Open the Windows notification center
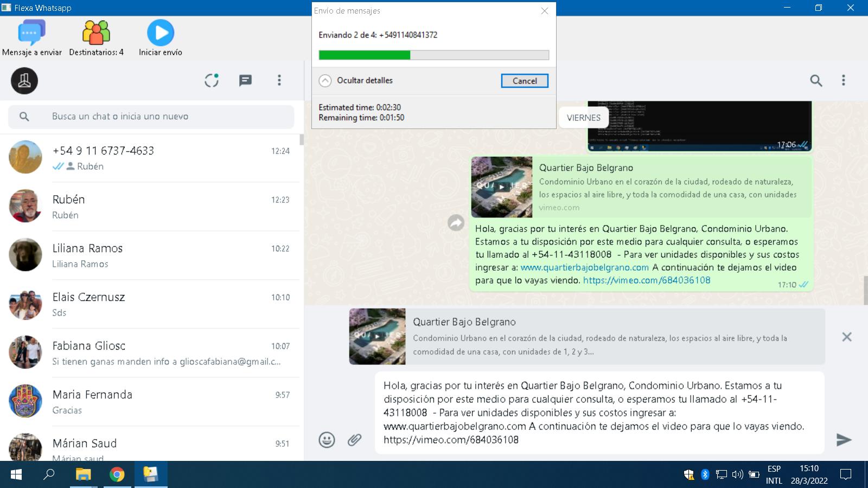 (x=845, y=474)
